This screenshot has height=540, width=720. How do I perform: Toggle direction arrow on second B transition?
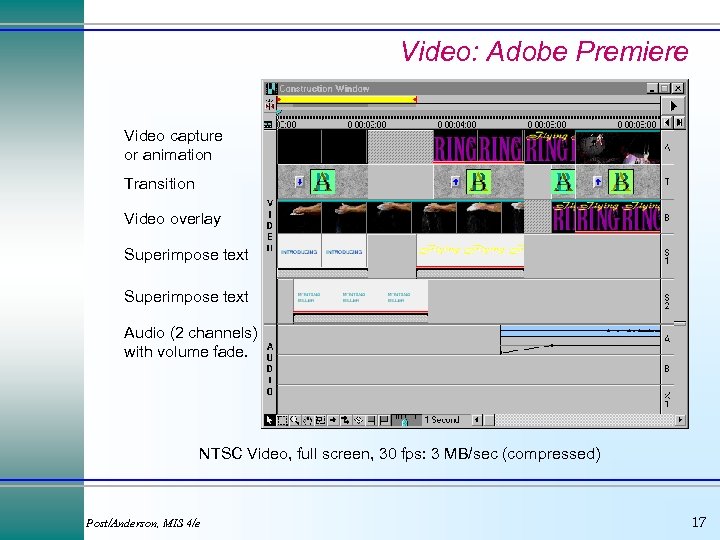tap(455, 182)
